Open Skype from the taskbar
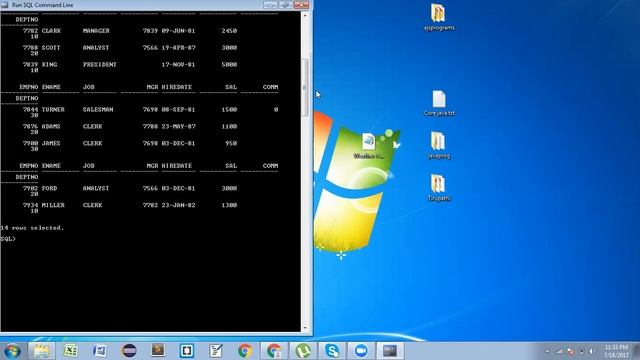This screenshot has width=640, height=360. pos(332,351)
